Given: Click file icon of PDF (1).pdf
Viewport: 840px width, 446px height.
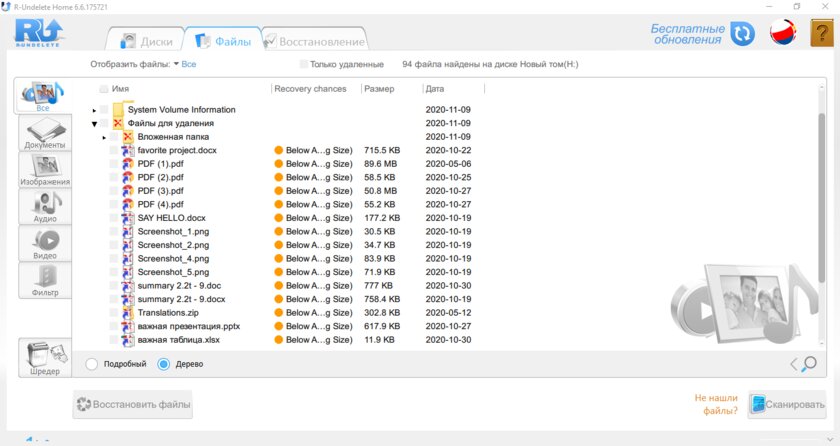Looking at the screenshot, I should 128,164.
